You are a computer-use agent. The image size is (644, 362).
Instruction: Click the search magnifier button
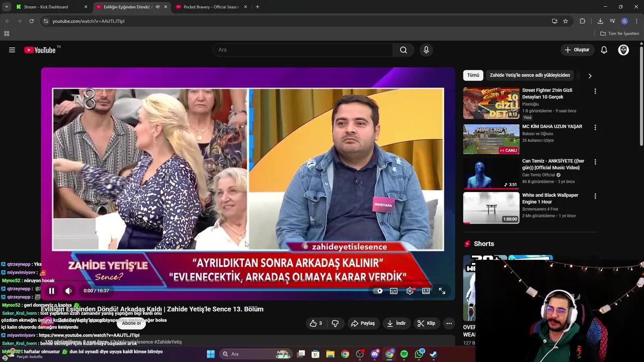(x=404, y=50)
